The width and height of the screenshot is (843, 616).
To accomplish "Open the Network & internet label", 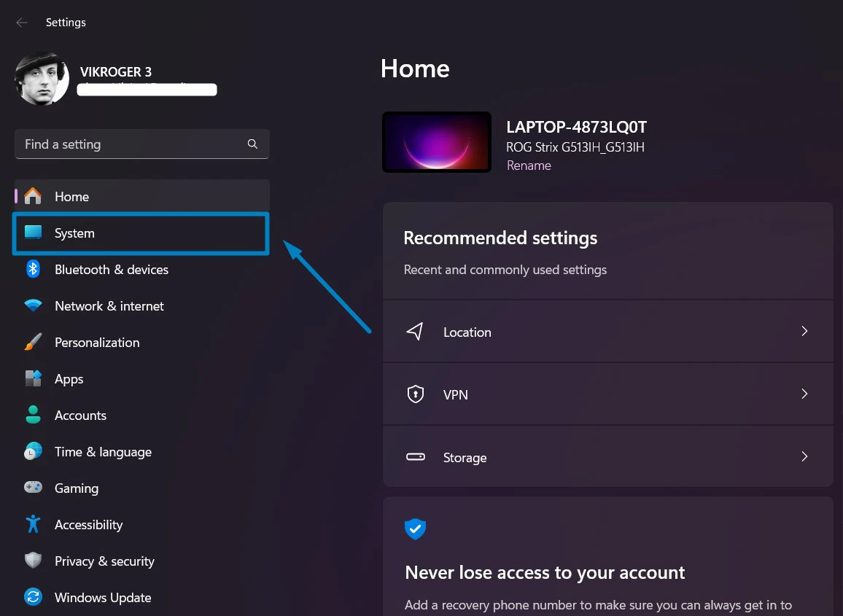I will (x=109, y=306).
